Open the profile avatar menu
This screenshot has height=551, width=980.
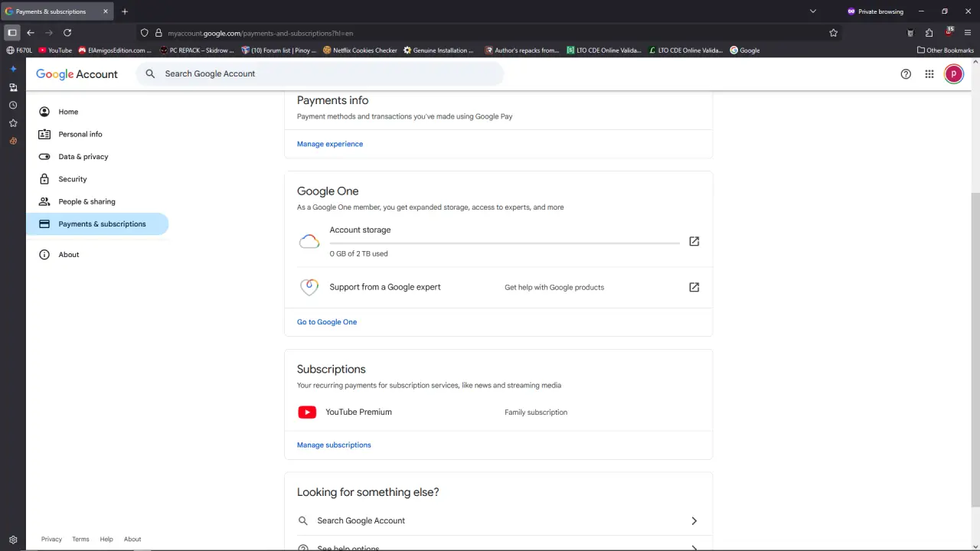(x=954, y=74)
